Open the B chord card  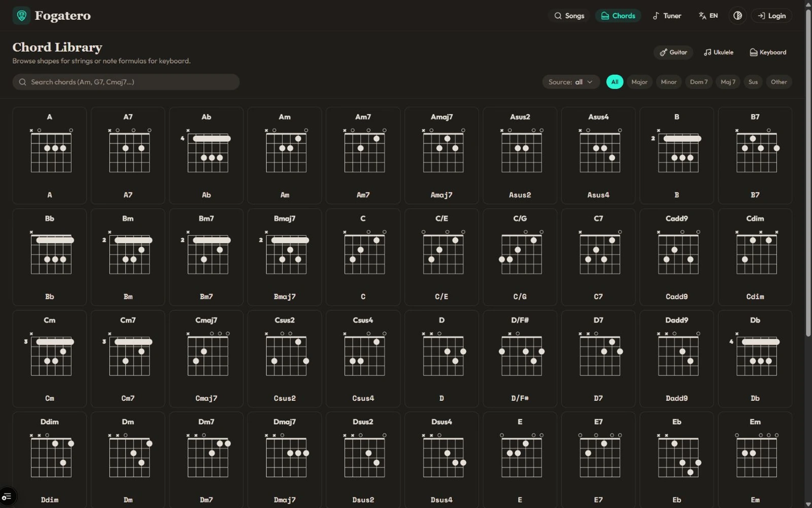coord(676,155)
